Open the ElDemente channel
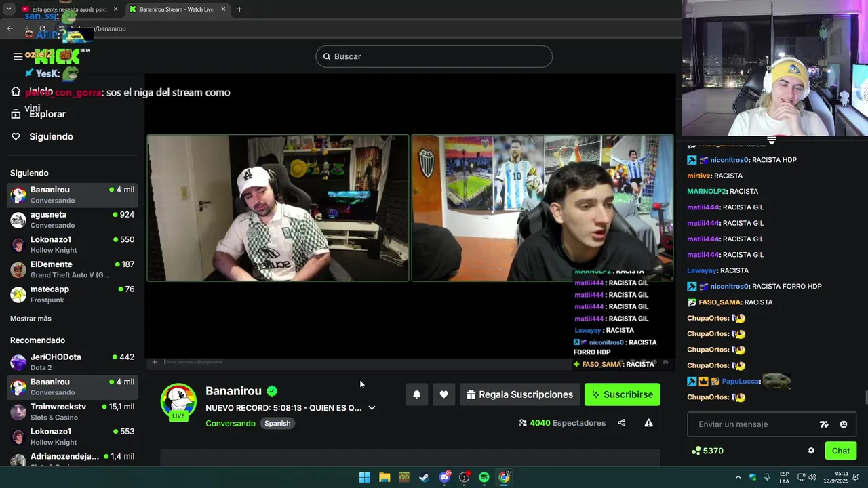Image resolution: width=868 pixels, height=488 pixels. click(x=73, y=269)
